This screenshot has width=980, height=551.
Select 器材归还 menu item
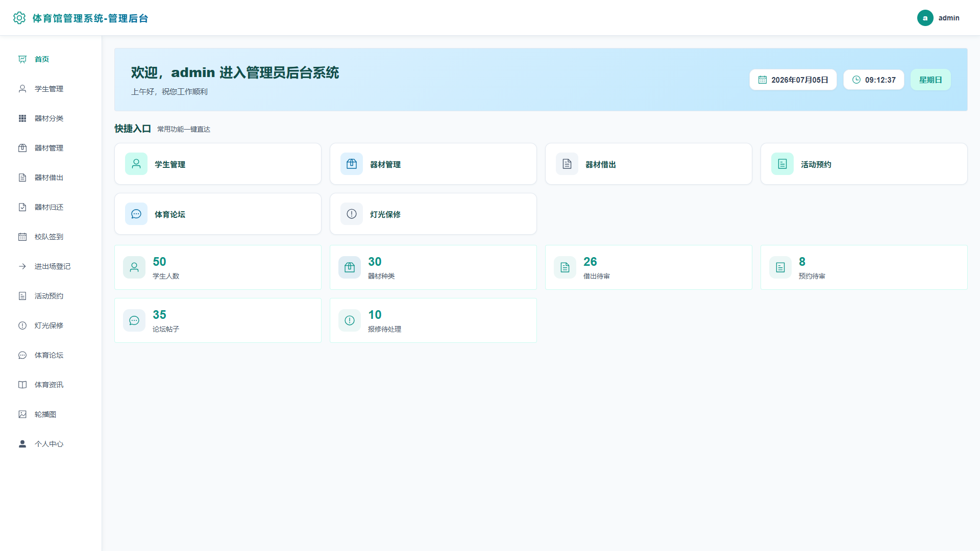pyautogui.click(x=51, y=207)
